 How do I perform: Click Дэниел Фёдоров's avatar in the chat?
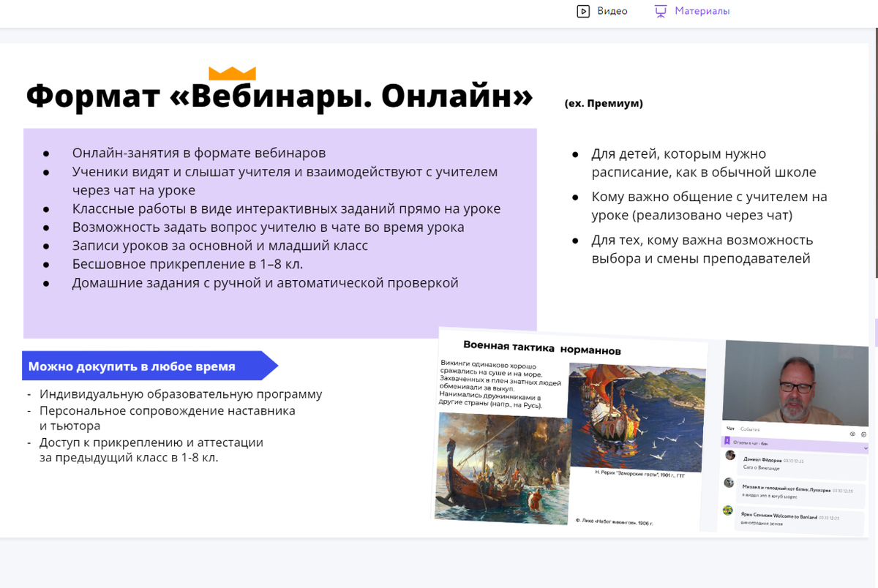729,455
